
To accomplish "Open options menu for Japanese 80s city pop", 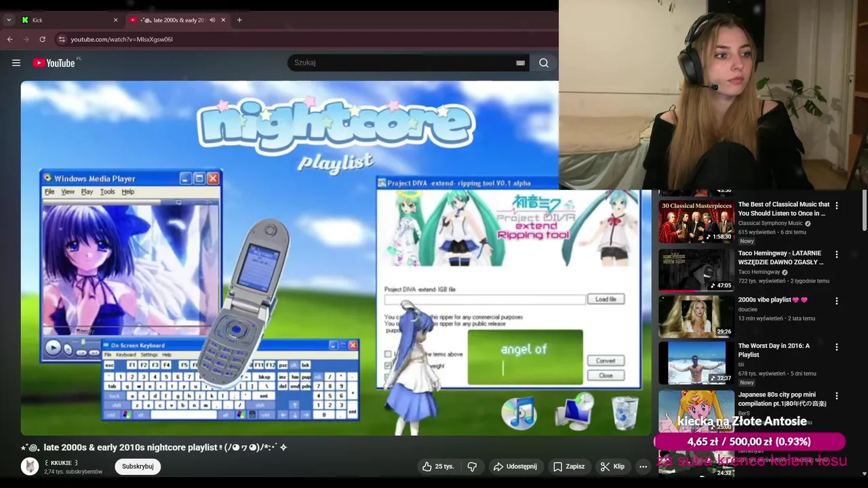I will coord(837,395).
